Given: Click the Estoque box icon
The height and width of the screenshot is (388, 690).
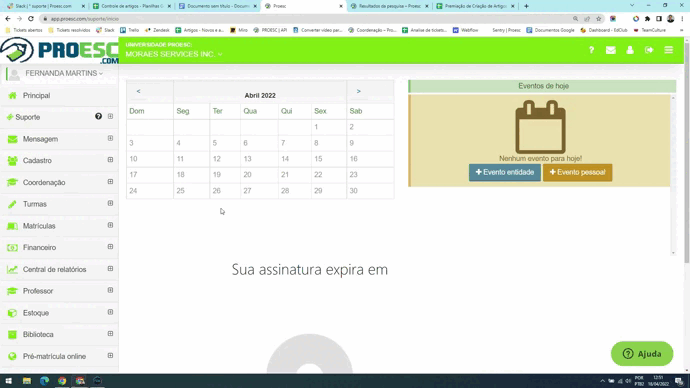Looking at the screenshot, I should [x=12, y=313].
